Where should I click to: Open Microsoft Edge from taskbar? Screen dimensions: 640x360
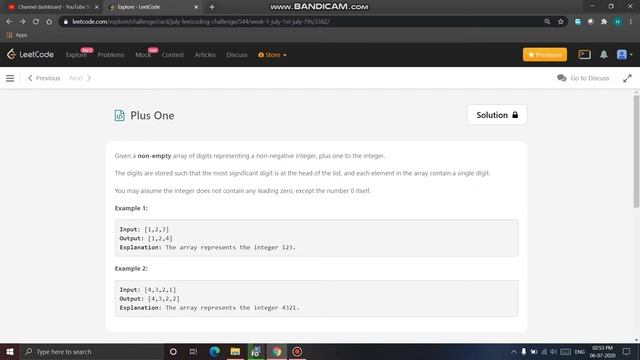click(214, 351)
